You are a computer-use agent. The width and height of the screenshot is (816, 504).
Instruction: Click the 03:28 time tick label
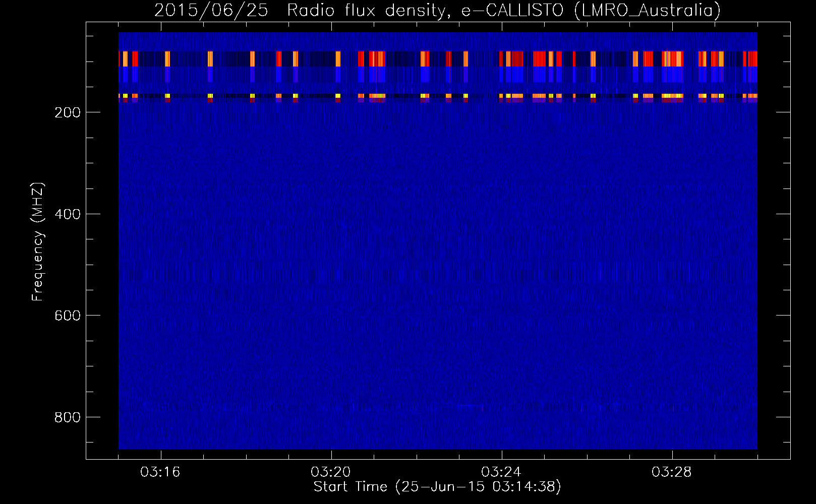click(x=672, y=472)
